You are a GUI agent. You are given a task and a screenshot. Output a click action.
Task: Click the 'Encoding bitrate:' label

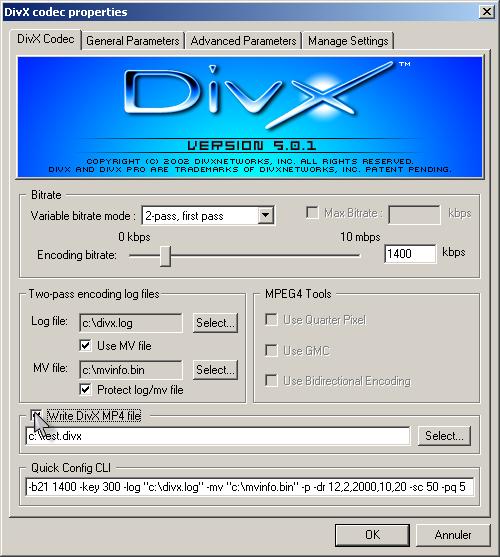(x=77, y=255)
